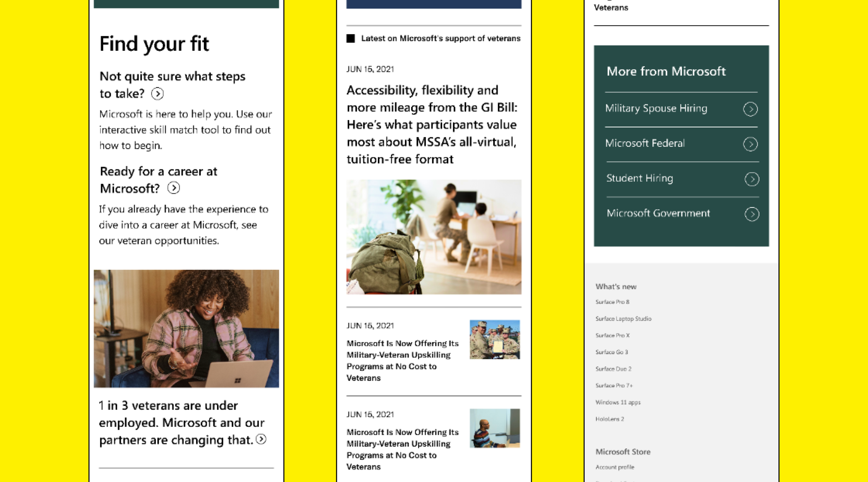The image size is (868, 482).
Task: Click the 'More from Microsoft' heading
Action: pyautogui.click(x=666, y=71)
